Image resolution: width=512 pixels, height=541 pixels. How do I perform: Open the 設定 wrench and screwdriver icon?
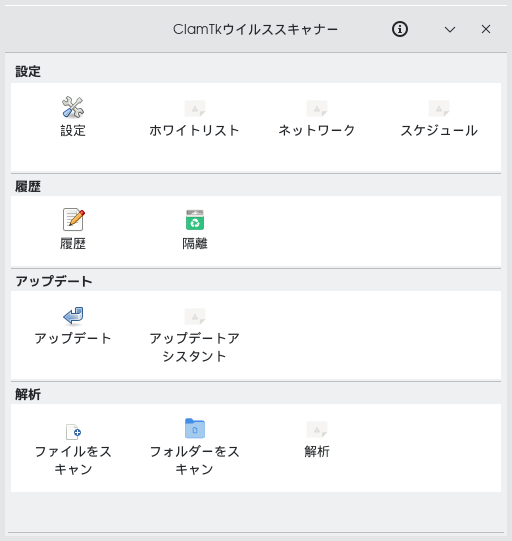(73, 107)
